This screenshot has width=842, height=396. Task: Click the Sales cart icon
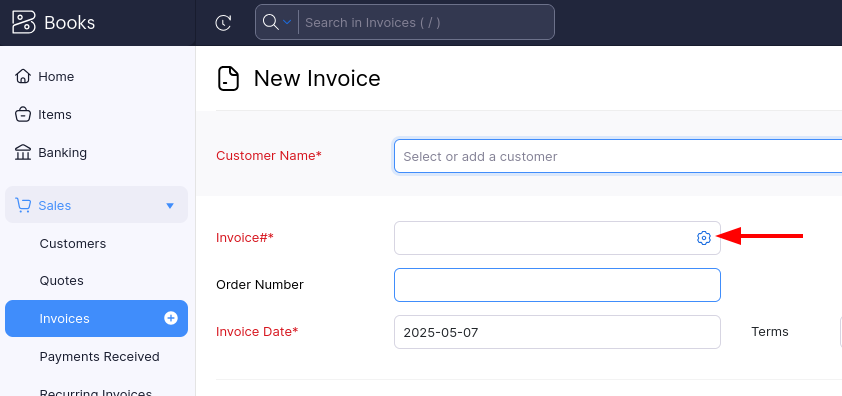click(23, 205)
